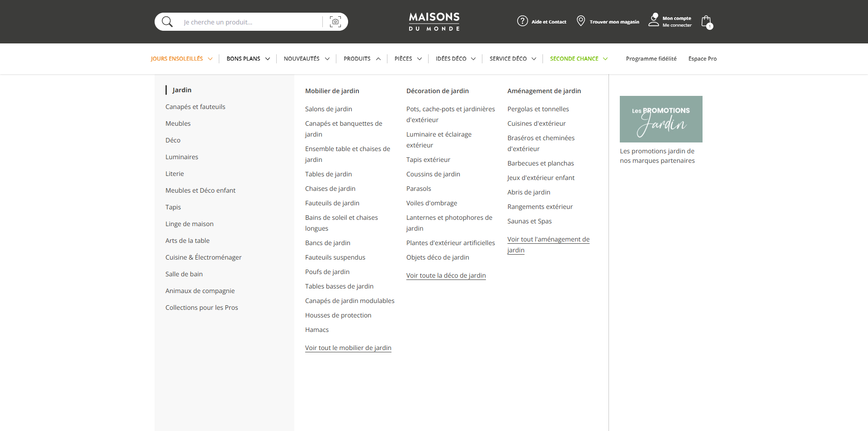
Task: Click Voir toute la déco de jardin
Action: [x=446, y=275]
